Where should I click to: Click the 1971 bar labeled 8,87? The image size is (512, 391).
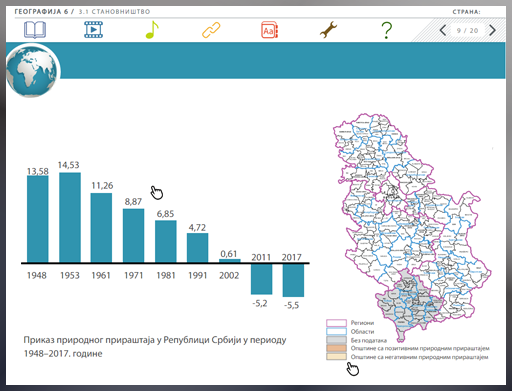click(133, 236)
